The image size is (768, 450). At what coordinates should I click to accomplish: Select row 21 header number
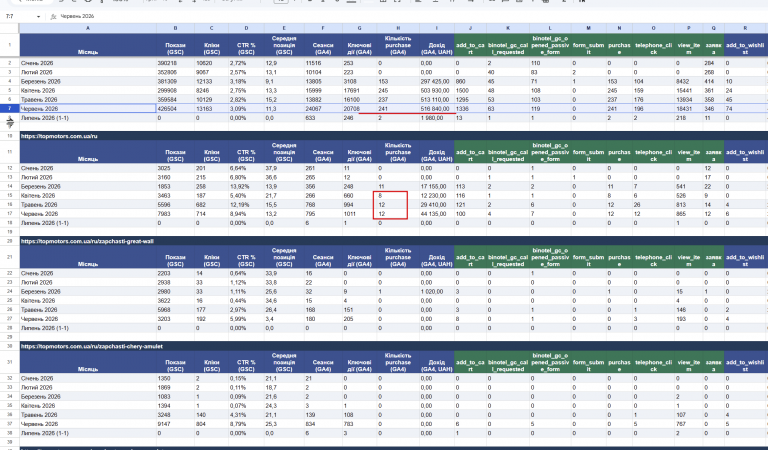coord(10,257)
